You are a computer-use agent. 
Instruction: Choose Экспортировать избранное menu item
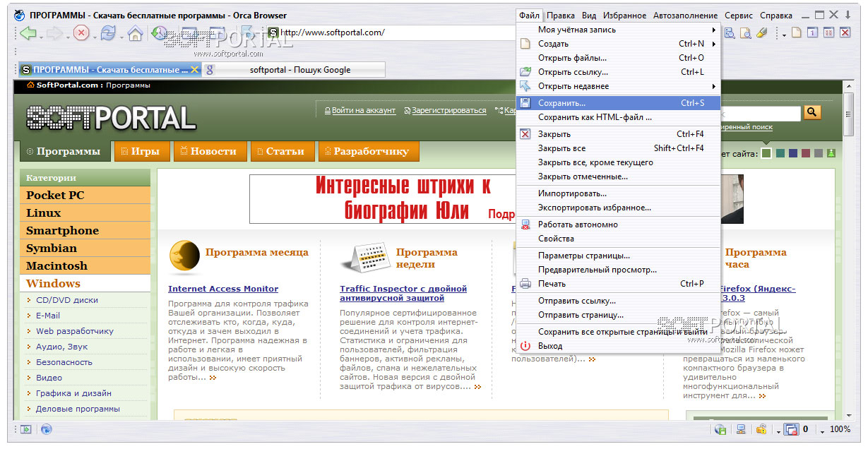point(619,208)
